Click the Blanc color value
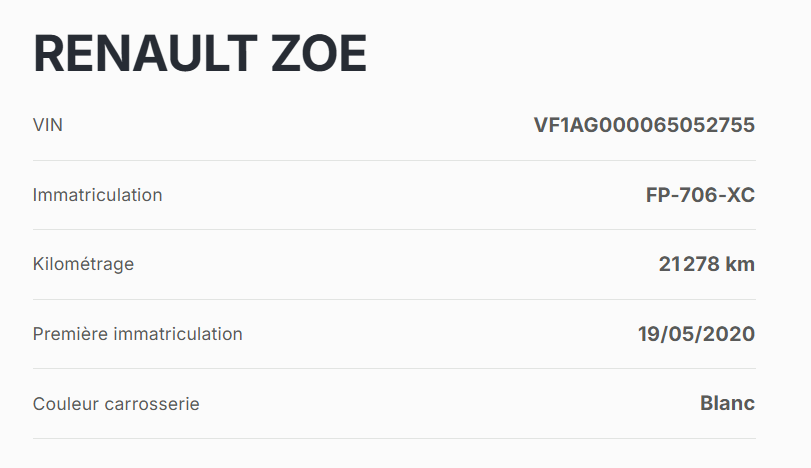The width and height of the screenshot is (811, 468). click(727, 404)
